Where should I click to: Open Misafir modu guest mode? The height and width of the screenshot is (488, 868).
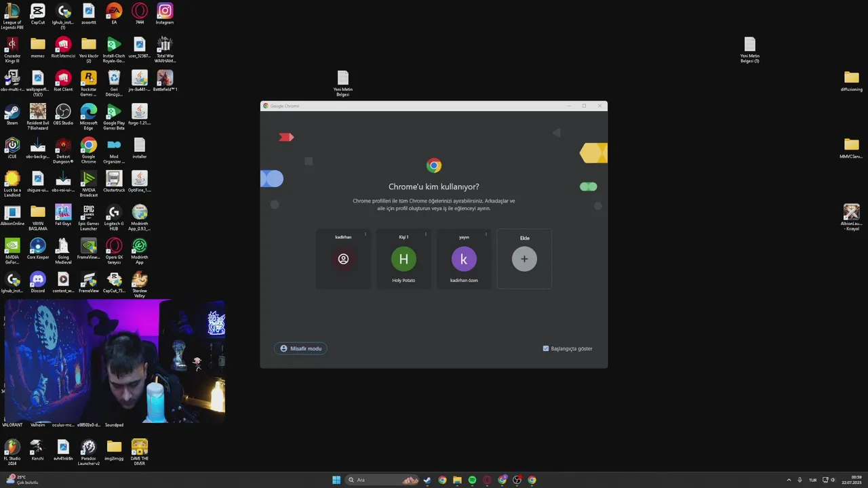(x=300, y=348)
